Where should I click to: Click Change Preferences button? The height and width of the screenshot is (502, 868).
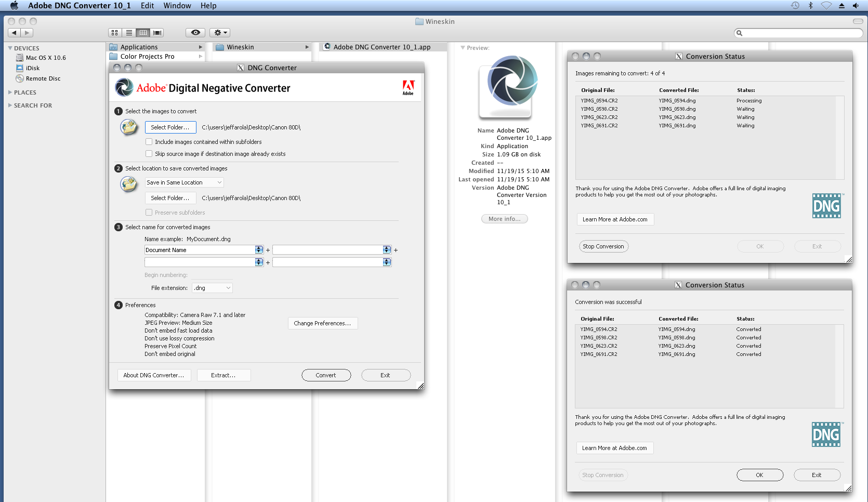pos(323,323)
